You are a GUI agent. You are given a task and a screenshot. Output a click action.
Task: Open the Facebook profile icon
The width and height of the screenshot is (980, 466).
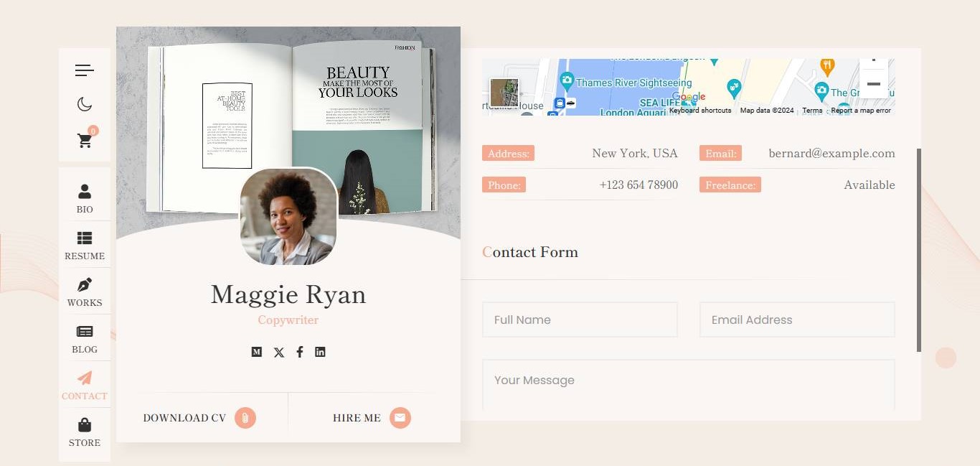(x=300, y=352)
